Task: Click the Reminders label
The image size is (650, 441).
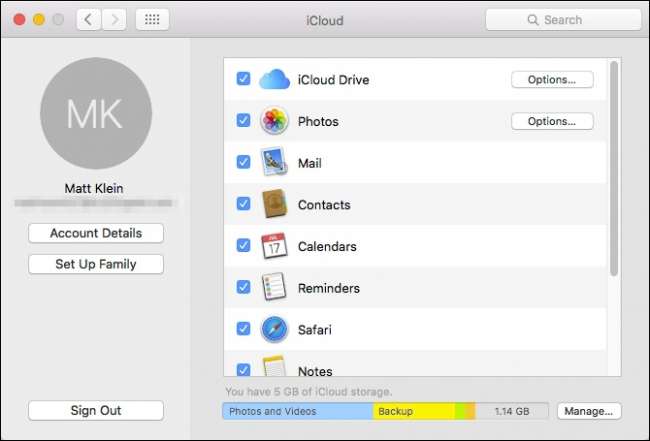Action: [x=329, y=288]
